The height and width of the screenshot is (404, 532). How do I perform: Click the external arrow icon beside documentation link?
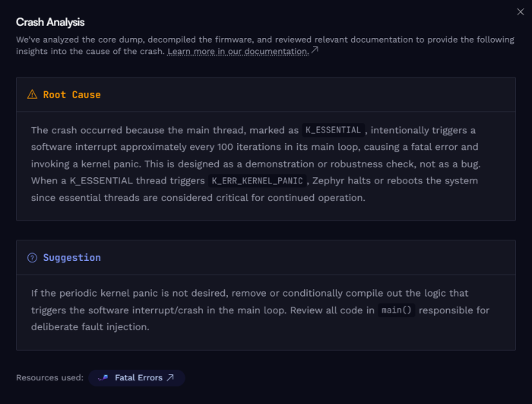click(x=315, y=50)
